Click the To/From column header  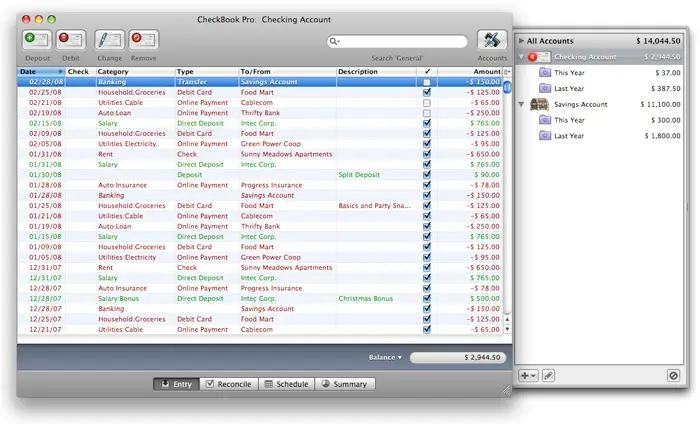pos(287,71)
